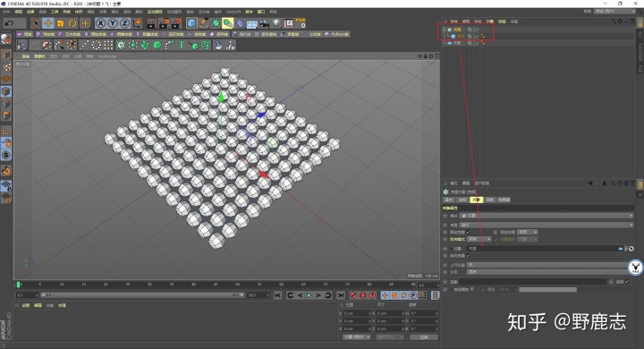Click Render View clapperboard icon
Screen dimensions: 644x349
(x=151, y=23)
